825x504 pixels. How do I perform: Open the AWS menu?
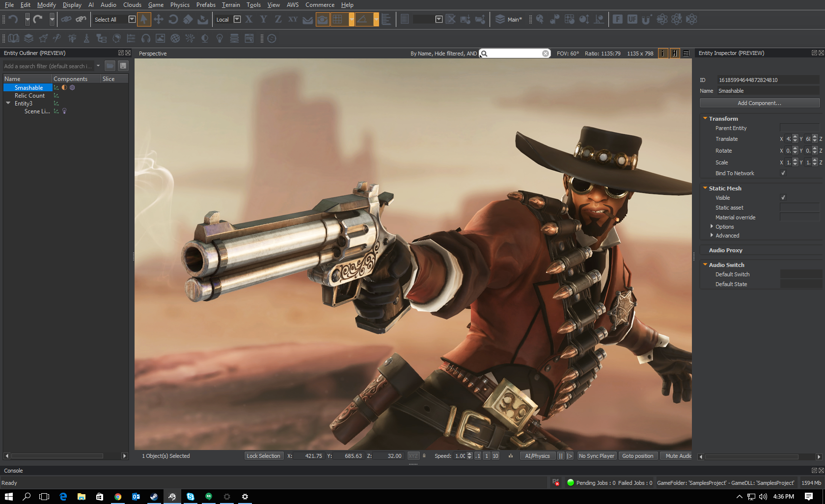tap(293, 5)
